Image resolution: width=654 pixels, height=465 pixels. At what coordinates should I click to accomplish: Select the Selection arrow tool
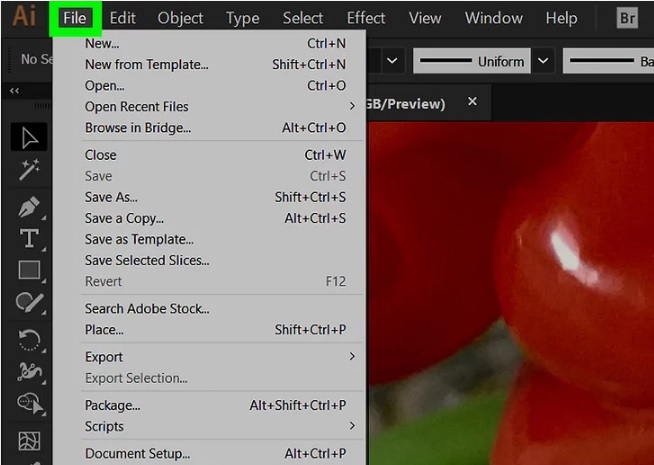coord(29,137)
